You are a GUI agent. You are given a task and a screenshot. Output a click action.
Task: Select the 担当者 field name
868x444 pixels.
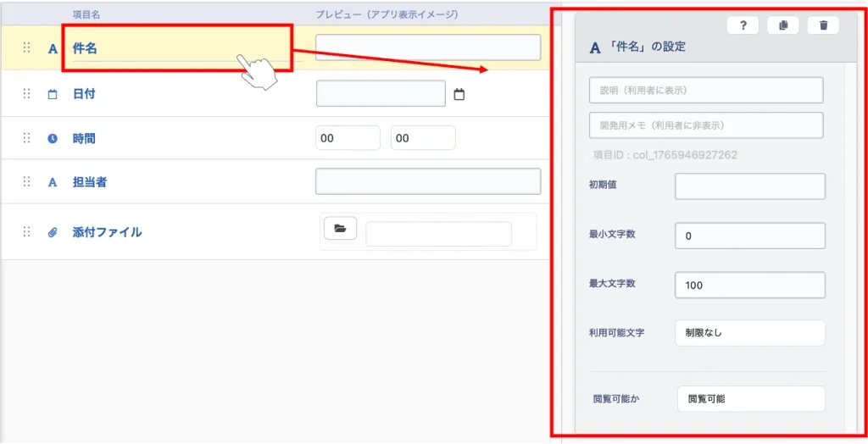click(x=90, y=181)
